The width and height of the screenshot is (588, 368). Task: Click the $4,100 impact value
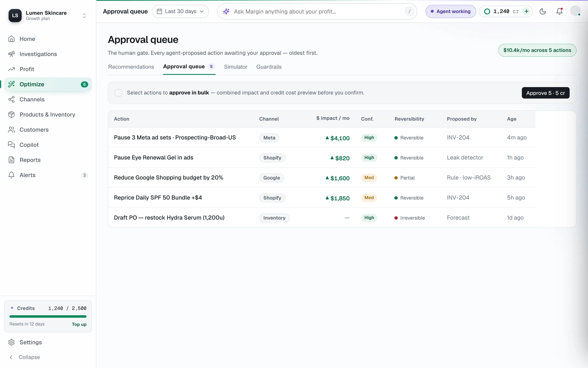(x=337, y=138)
